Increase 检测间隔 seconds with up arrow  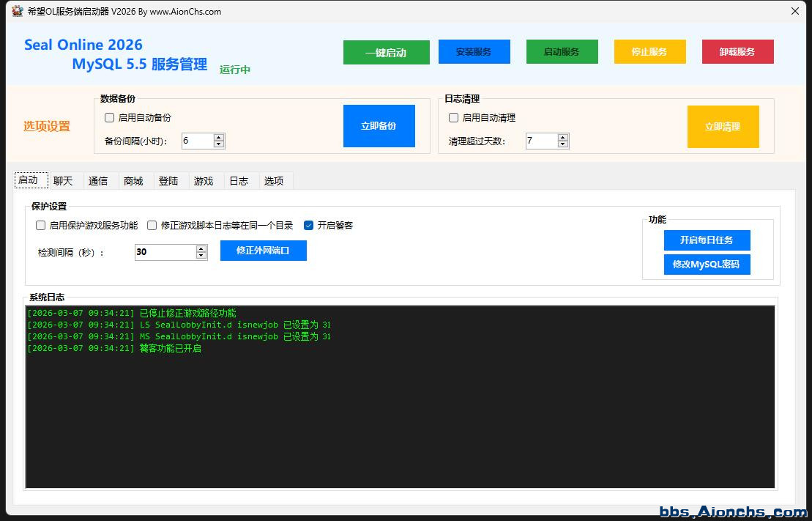[x=201, y=248]
